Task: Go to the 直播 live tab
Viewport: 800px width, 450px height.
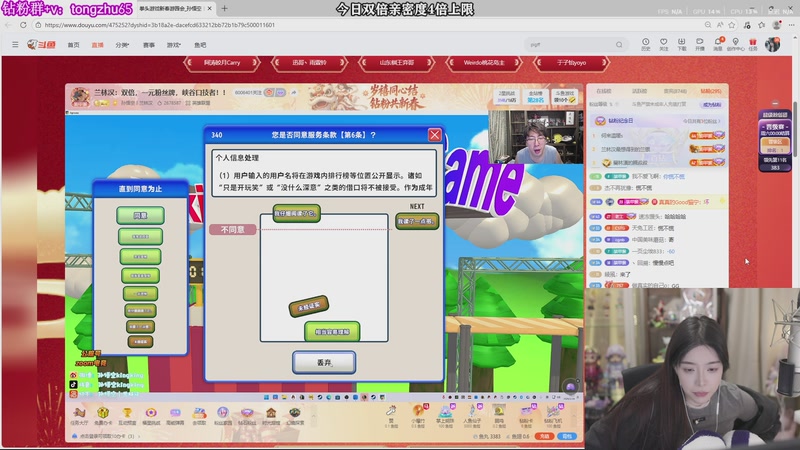Action: (x=97, y=45)
